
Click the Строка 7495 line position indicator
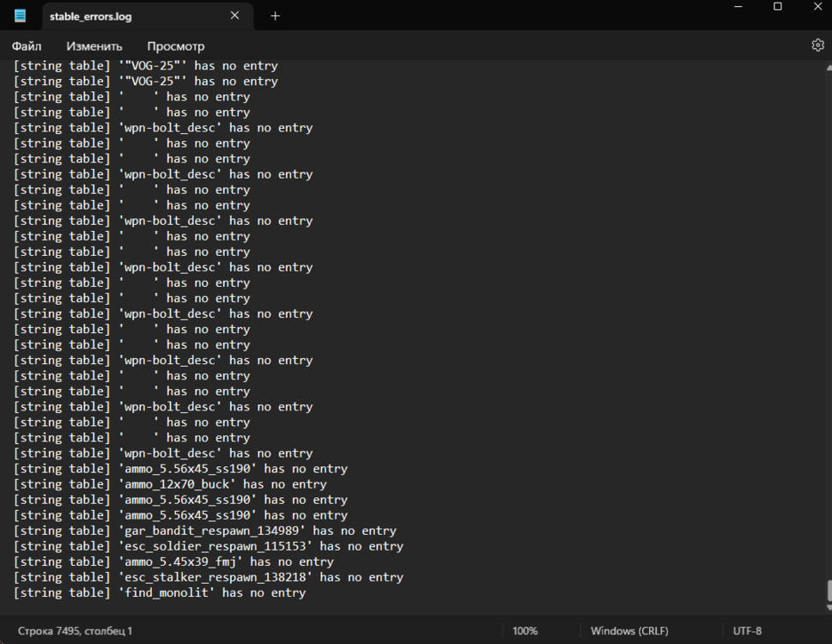[76, 631]
